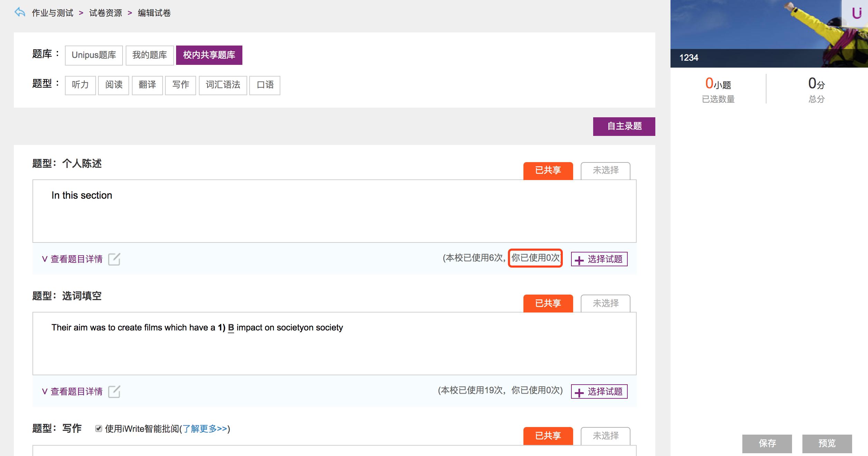Click the 预览 button

(827, 443)
